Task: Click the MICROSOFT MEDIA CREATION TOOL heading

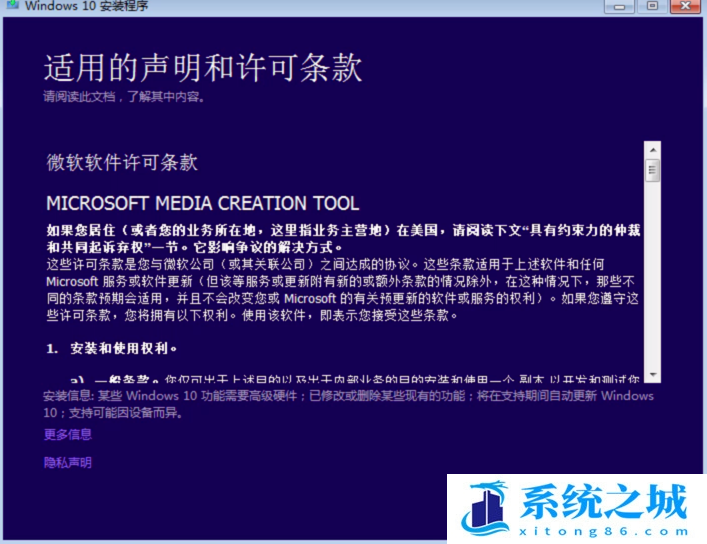Action: (x=203, y=203)
